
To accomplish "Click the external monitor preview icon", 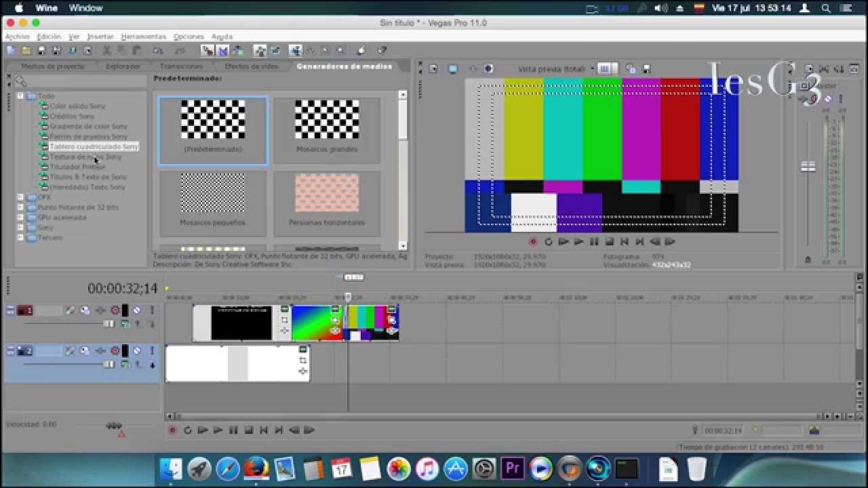I will (452, 68).
